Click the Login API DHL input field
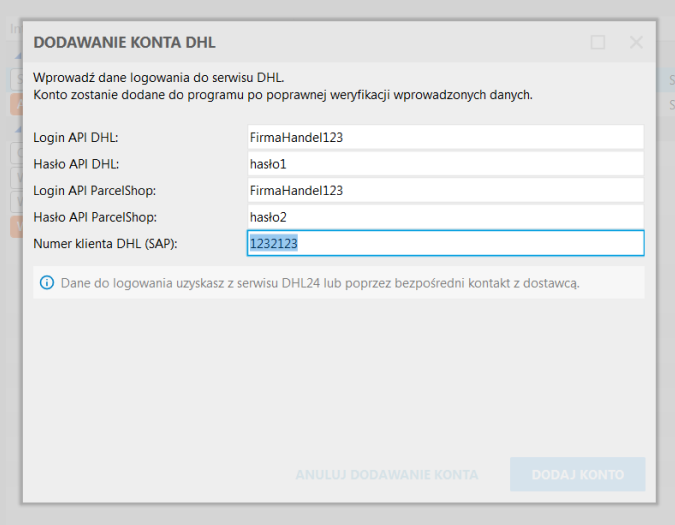The height and width of the screenshot is (525, 675). (x=446, y=137)
